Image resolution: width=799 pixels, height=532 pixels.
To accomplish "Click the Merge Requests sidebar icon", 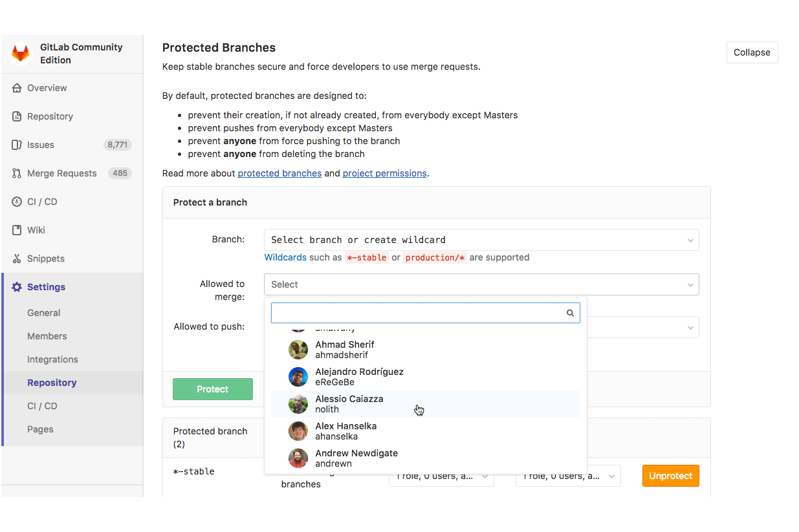I will 17,173.
